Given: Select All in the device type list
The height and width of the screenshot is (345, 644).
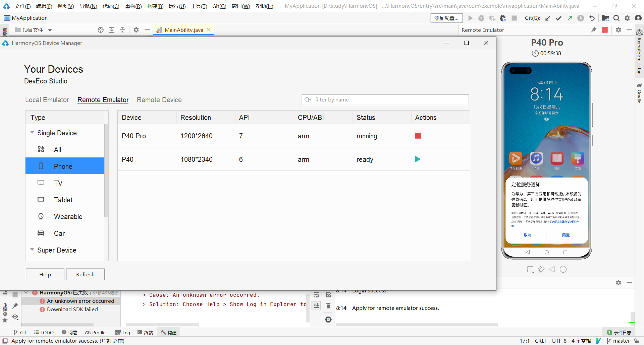Looking at the screenshot, I should pos(65,149).
